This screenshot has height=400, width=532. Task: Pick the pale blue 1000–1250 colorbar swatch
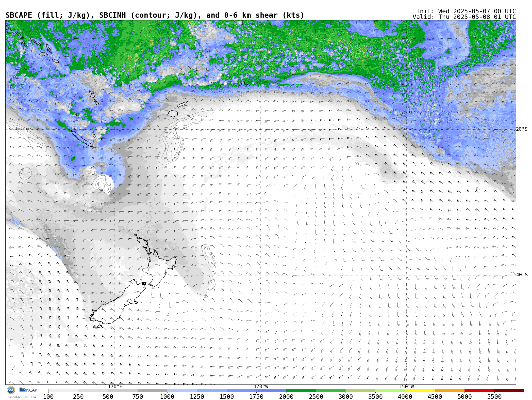click(182, 391)
